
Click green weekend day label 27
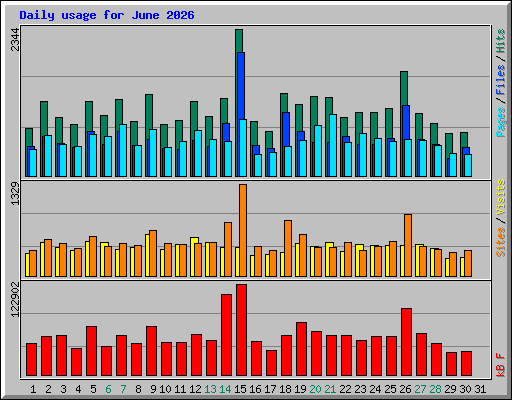420,389
